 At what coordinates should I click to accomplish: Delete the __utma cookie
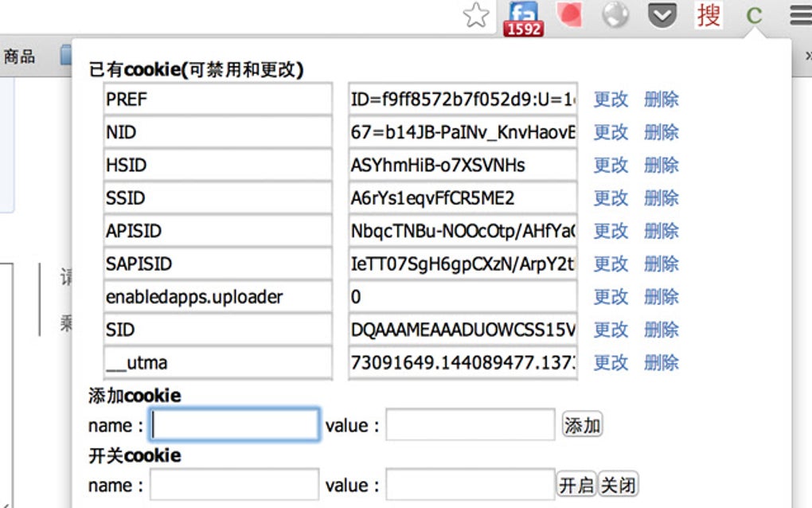(x=662, y=362)
